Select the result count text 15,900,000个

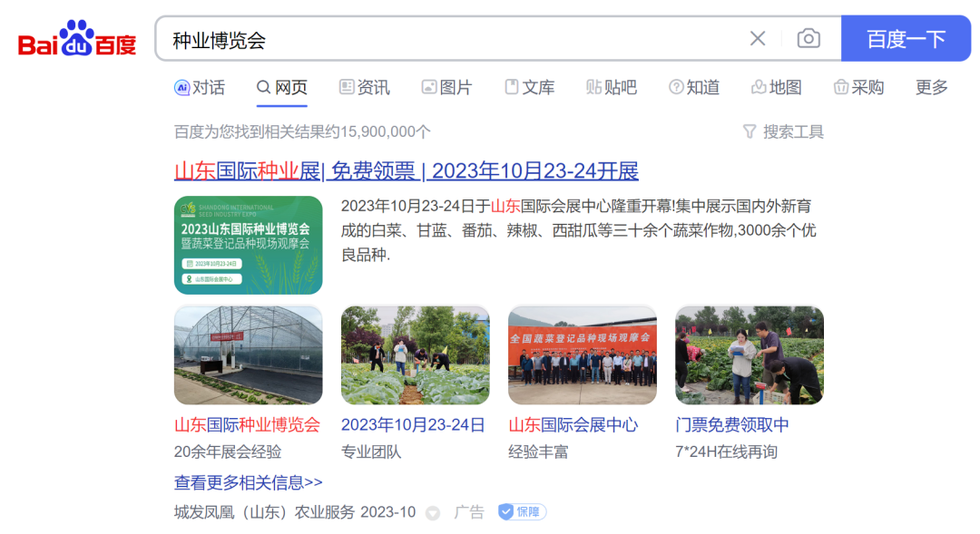(386, 131)
